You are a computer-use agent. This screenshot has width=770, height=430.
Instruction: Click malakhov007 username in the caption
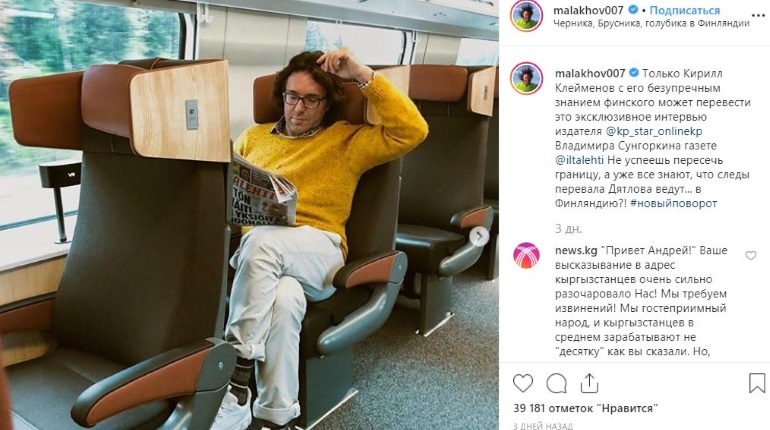590,73
